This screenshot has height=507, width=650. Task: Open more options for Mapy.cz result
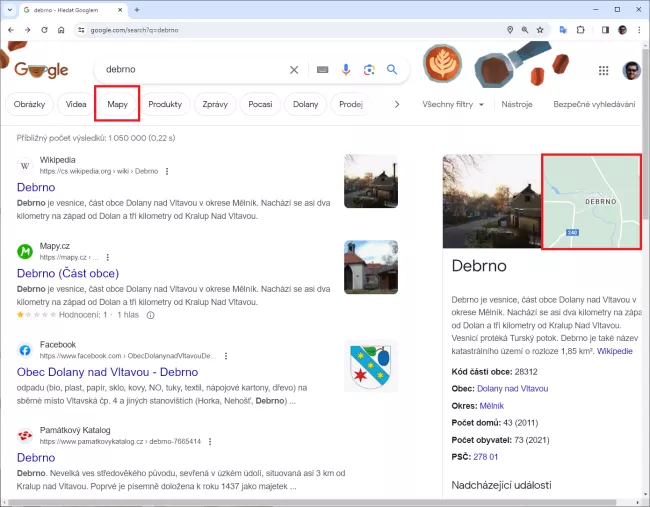point(107,257)
